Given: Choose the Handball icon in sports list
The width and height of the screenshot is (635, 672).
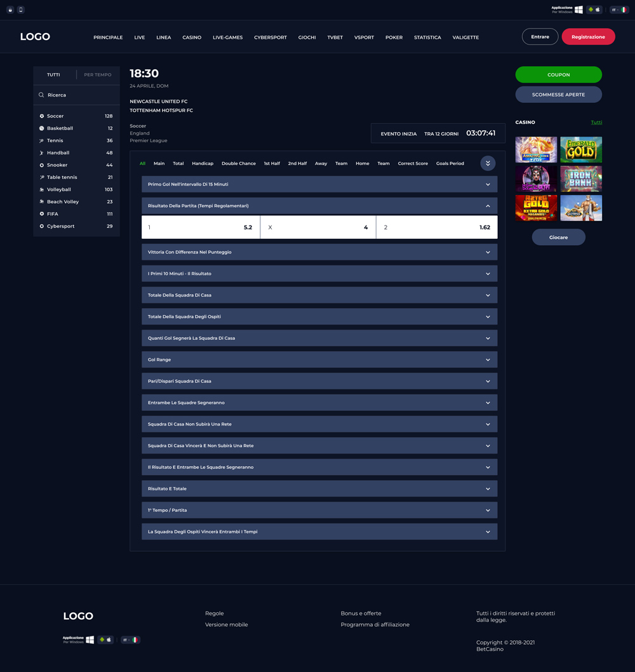Looking at the screenshot, I should coord(42,153).
